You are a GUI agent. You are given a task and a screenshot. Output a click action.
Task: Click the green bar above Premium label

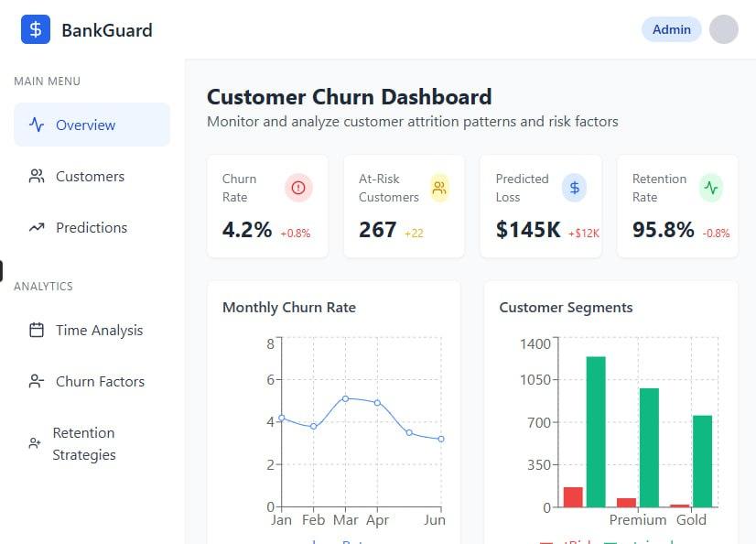point(649,448)
